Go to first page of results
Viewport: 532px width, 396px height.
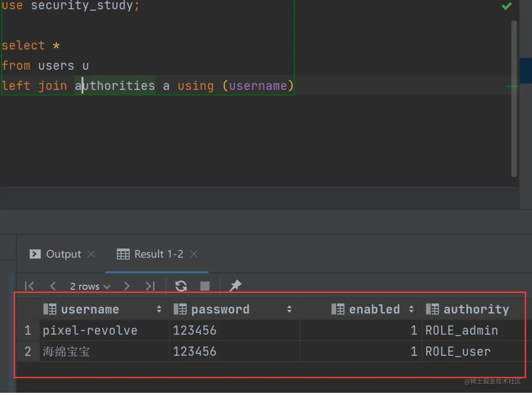(30, 286)
